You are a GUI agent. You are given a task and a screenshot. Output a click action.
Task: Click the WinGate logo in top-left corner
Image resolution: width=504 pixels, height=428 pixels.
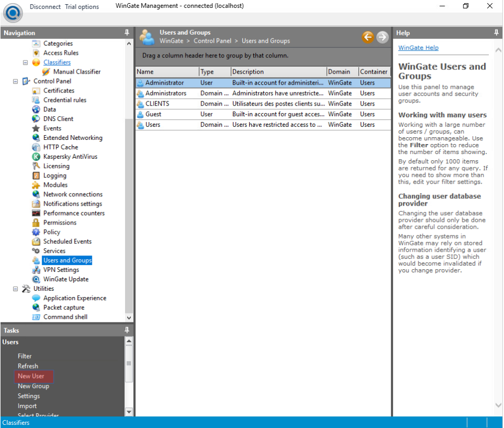13,13
